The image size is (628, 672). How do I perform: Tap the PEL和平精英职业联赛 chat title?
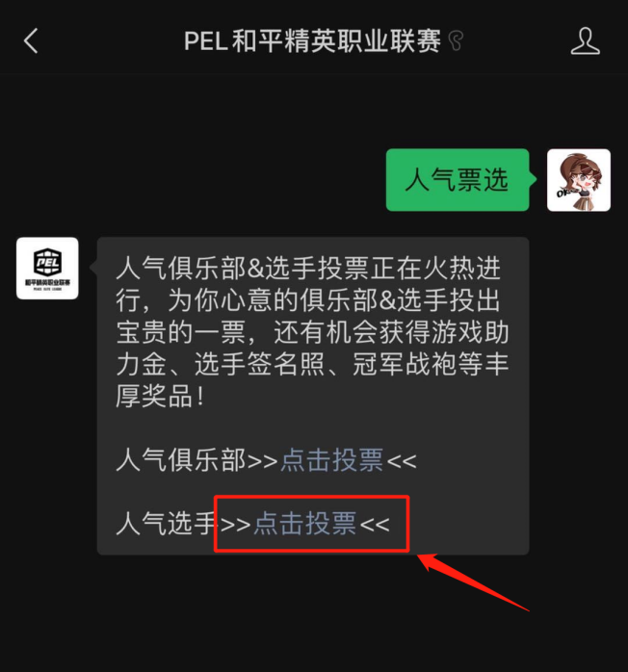pyautogui.click(x=312, y=41)
